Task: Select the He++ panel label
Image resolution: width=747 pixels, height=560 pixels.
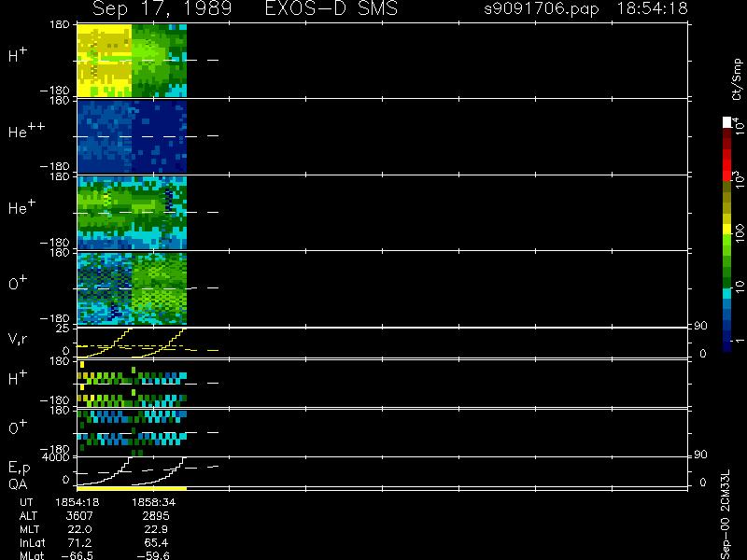Action: pyautogui.click(x=27, y=131)
